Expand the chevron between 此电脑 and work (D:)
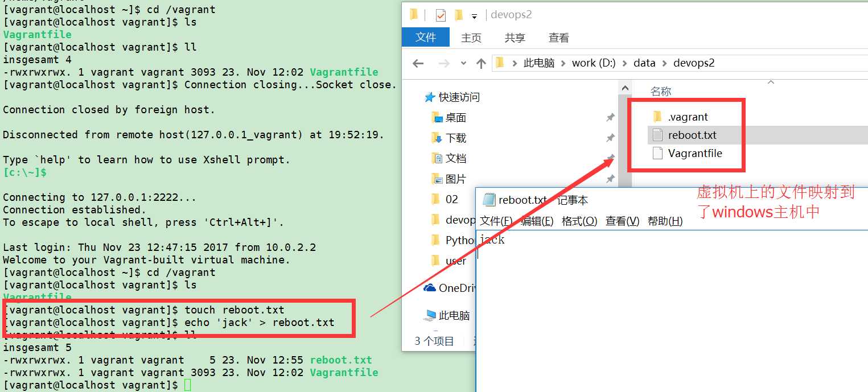868x392 pixels. pos(563,63)
